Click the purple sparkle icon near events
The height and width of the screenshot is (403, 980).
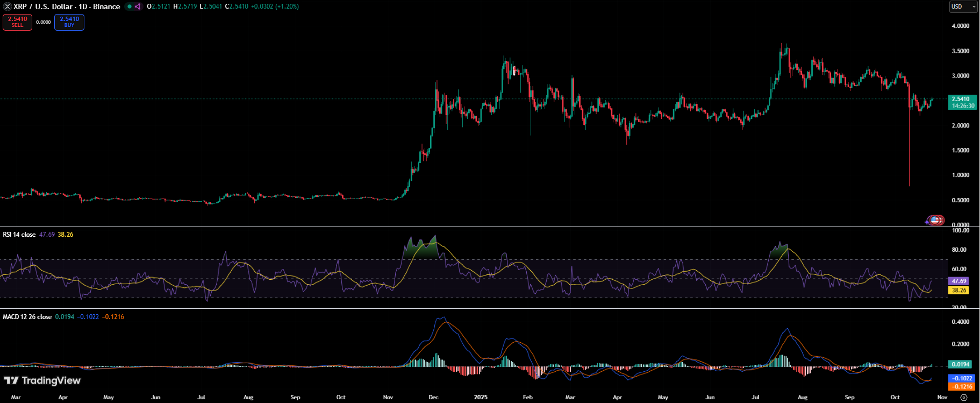pos(927,221)
